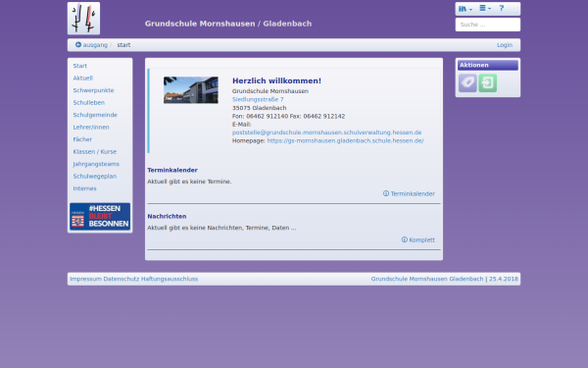
Task: Click the Herzlich willkommen! heading
Action: (x=276, y=80)
